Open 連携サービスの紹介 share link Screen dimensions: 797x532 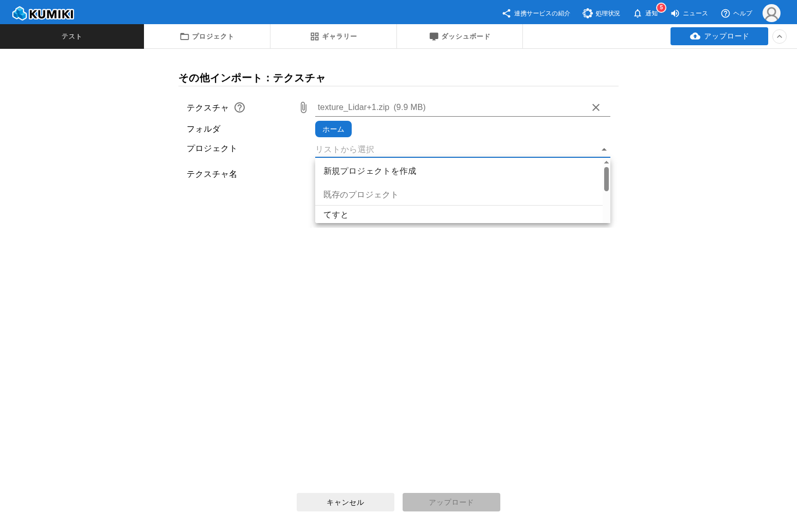(536, 13)
